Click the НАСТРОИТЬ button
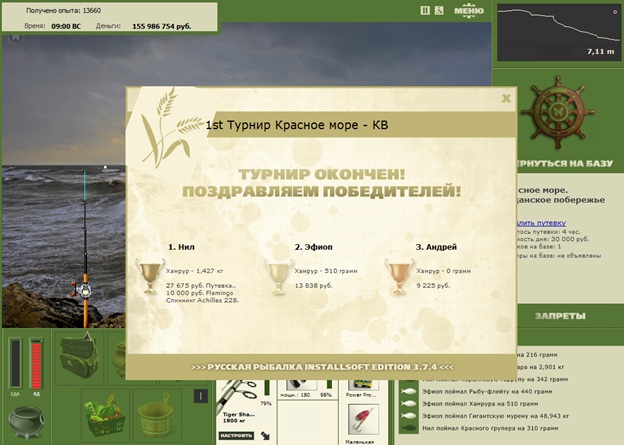Viewport: 624px width, 445px height. [x=236, y=435]
